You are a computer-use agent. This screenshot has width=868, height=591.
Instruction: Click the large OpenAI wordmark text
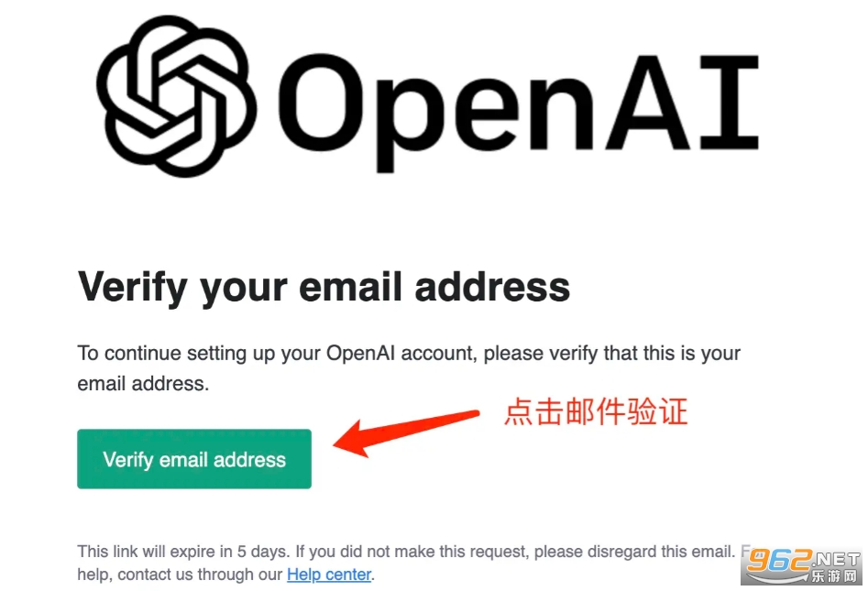[x=518, y=111]
